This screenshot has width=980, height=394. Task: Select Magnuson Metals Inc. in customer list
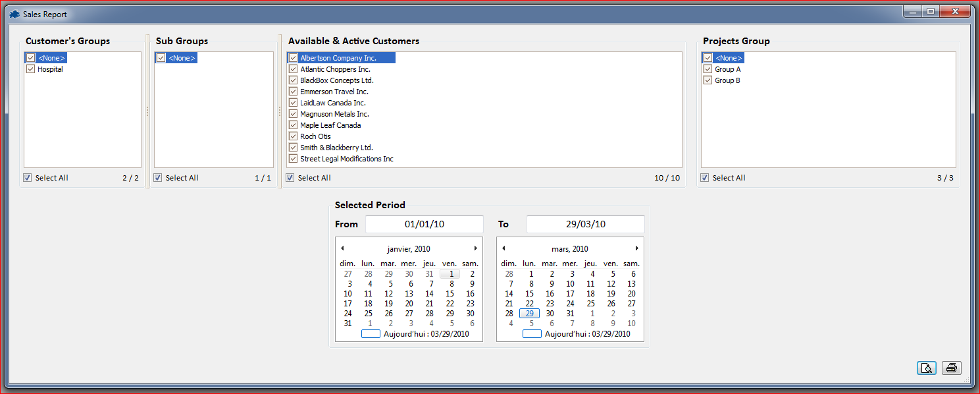tap(334, 114)
